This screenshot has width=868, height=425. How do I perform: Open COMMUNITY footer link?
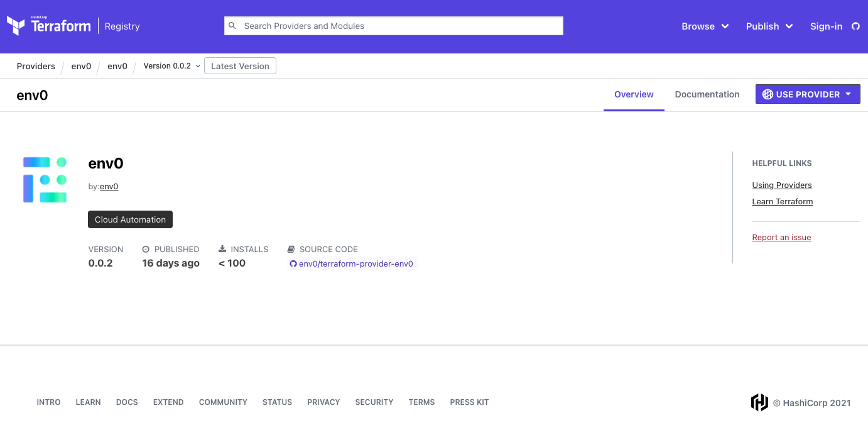pos(223,402)
